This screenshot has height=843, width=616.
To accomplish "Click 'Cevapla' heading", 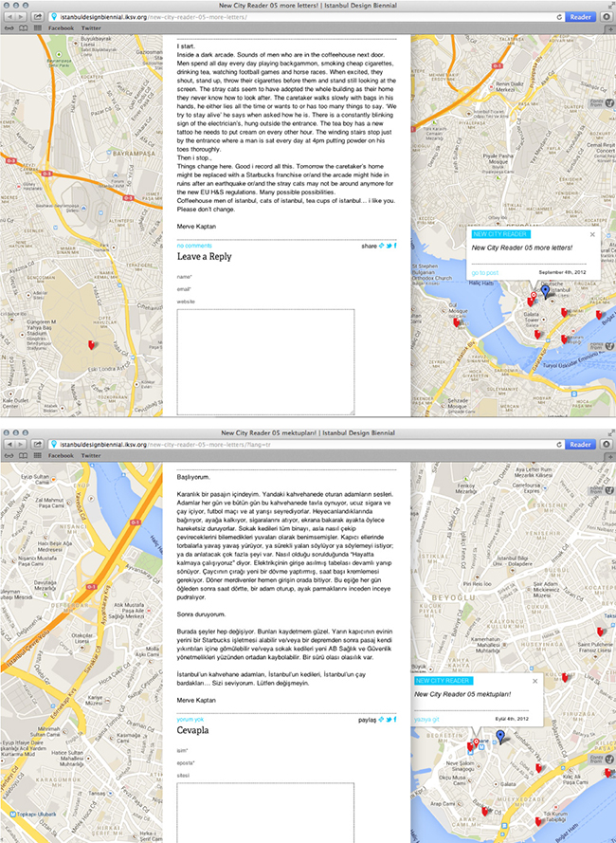I will 192,730.
